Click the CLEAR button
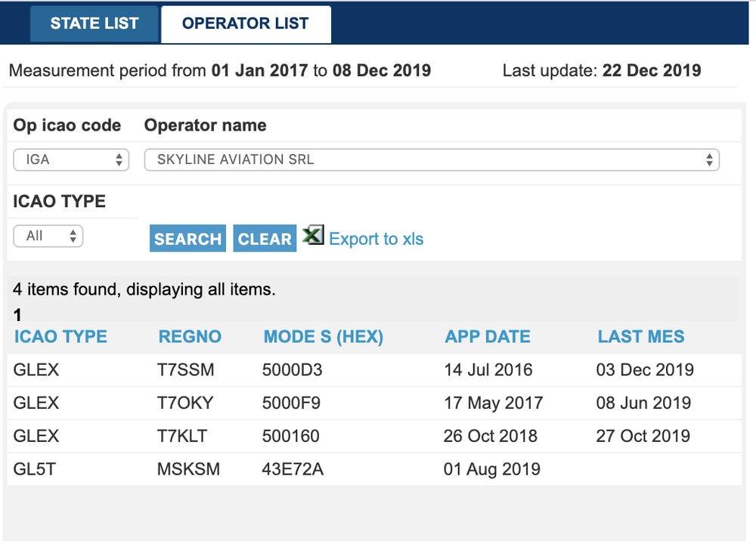Viewport: 756px width, 547px height. pos(265,239)
